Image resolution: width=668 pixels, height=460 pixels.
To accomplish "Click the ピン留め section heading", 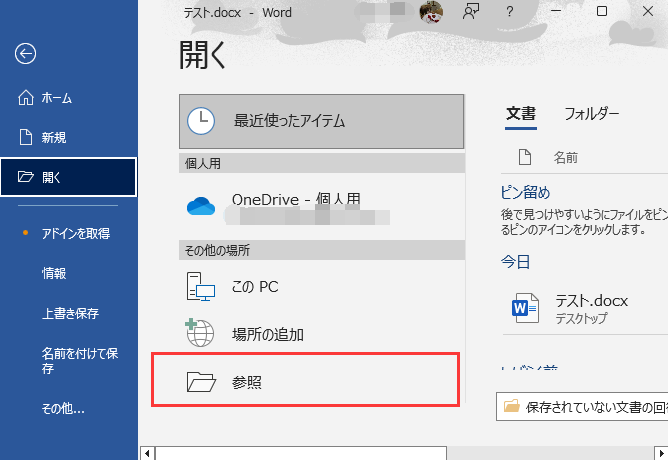I will pos(525,193).
